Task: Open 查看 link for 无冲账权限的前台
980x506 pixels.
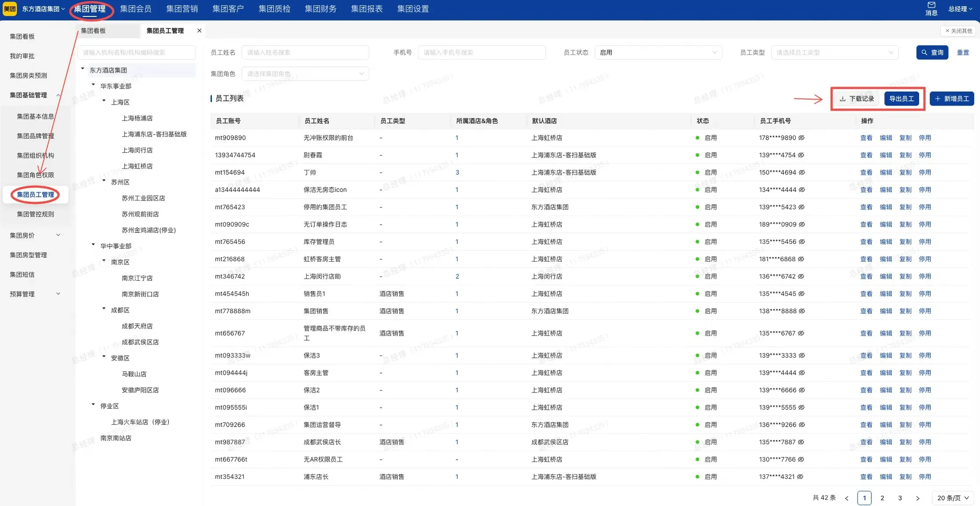Action: click(x=866, y=138)
